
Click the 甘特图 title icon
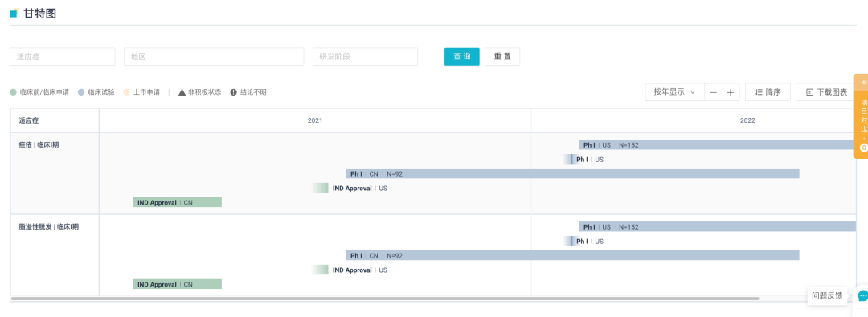click(14, 14)
